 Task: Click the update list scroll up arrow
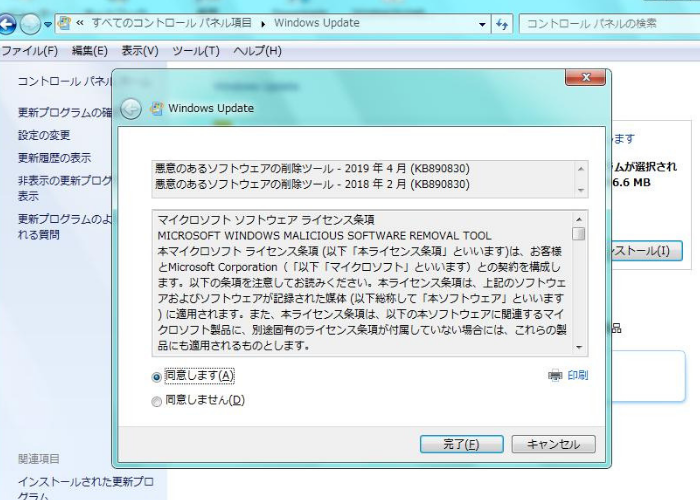580,169
